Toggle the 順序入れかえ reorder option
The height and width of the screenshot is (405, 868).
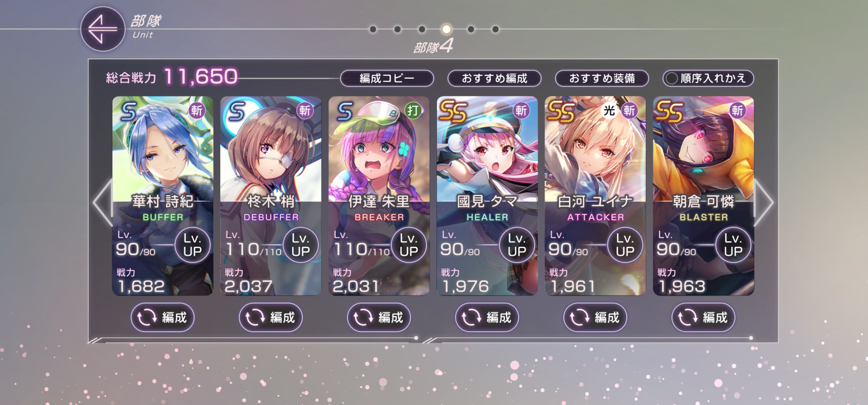[x=708, y=78]
